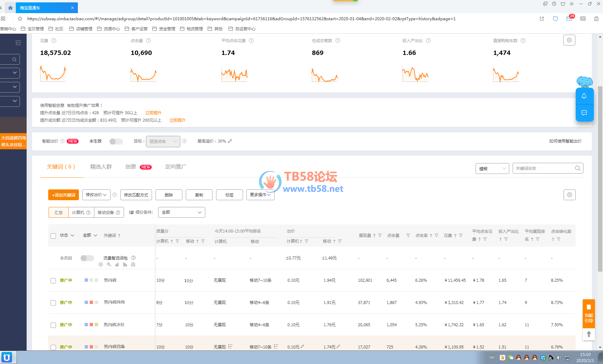
Task: Bookmark page with star icon
Action: 20,19
